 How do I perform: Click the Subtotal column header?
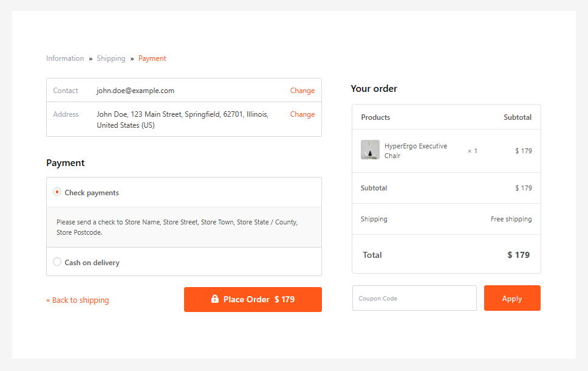(x=518, y=117)
